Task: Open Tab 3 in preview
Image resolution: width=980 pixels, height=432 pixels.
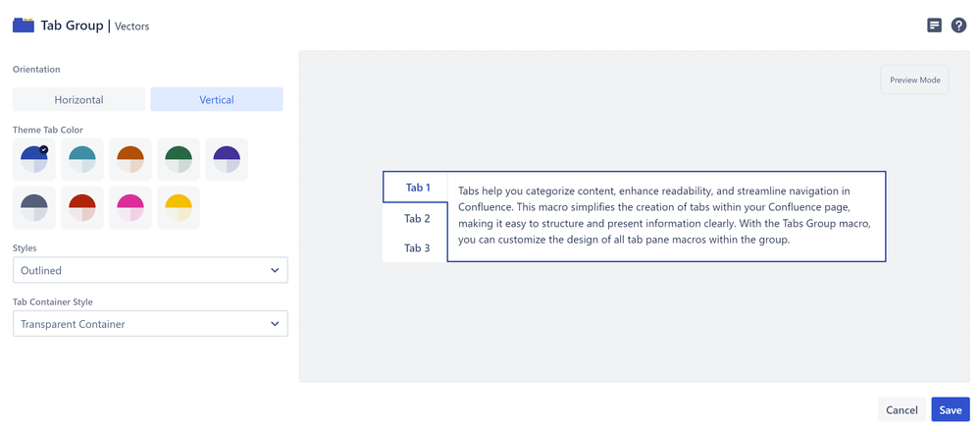Action: coord(417,247)
